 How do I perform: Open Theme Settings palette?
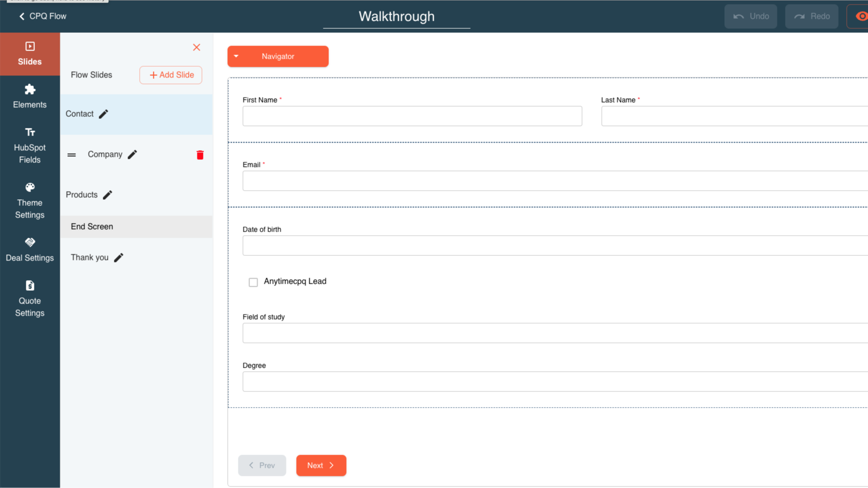coord(30,201)
